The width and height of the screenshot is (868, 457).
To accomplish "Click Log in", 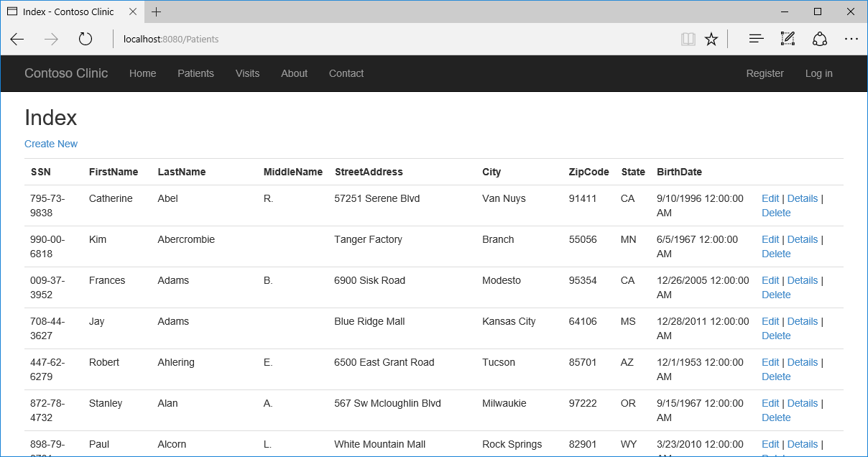I will point(818,73).
